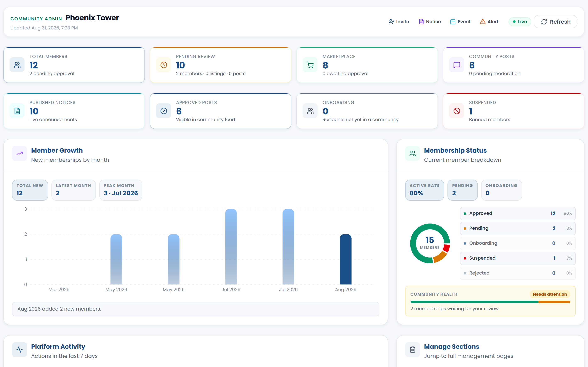Click the Community Posts chat bubble icon

tap(457, 65)
